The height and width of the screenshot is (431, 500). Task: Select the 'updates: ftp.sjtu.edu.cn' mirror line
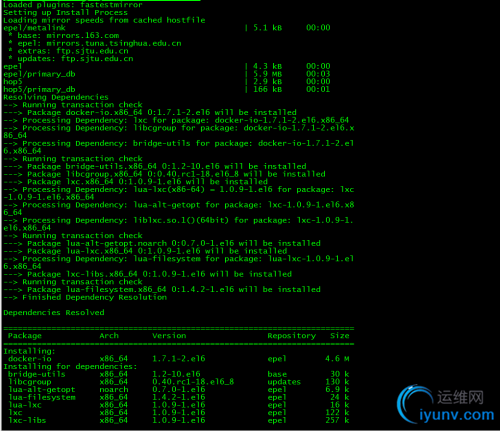pyautogui.click(x=75, y=59)
